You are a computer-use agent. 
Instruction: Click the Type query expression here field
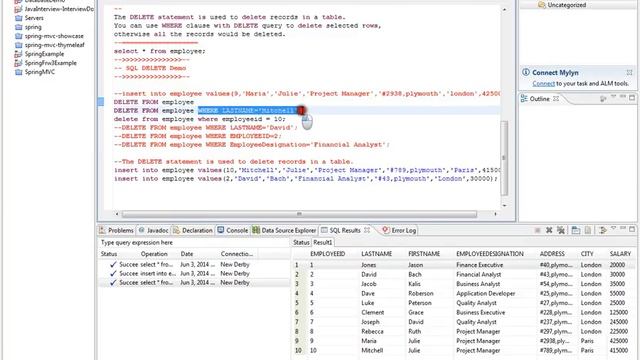click(x=193, y=242)
